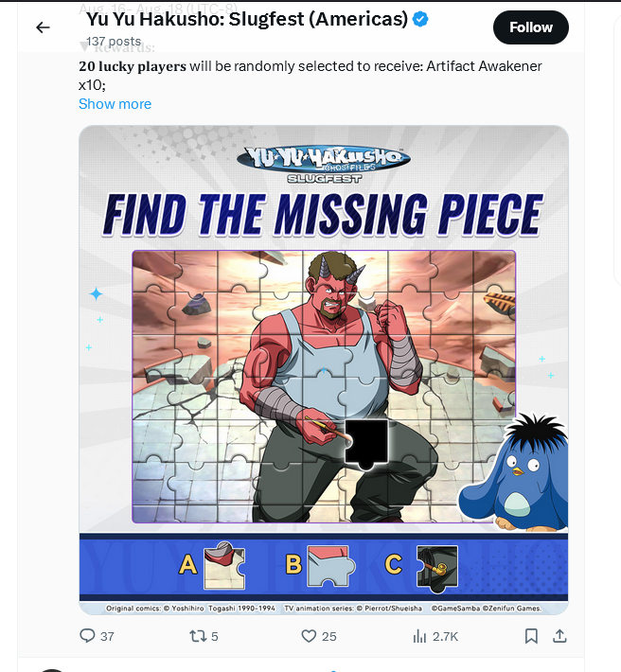
Task: Click the blue verified badge icon
Action: click(x=420, y=19)
